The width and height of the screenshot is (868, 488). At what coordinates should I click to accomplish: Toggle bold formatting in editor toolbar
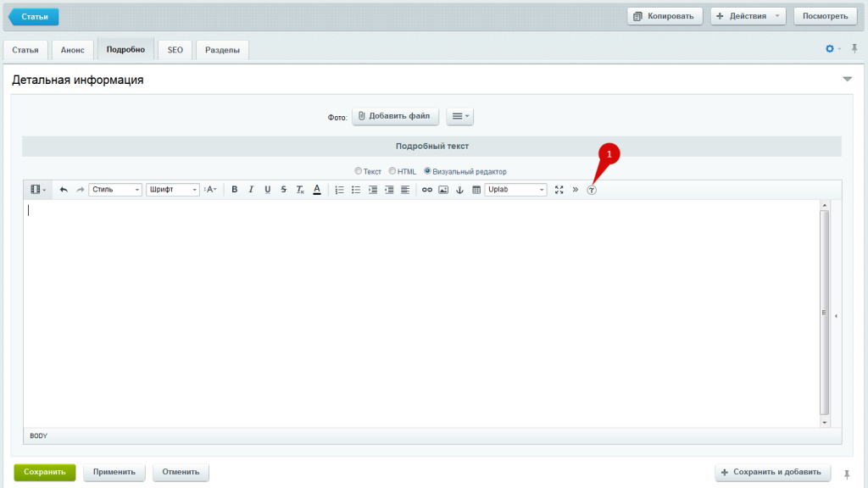pyautogui.click(x=235, y=190)
